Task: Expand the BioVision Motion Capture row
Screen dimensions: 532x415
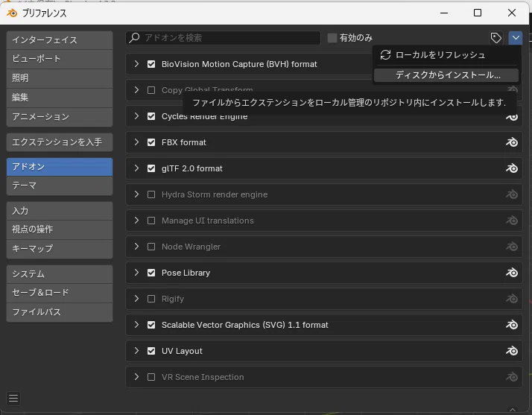Action: tap(136, 64)
